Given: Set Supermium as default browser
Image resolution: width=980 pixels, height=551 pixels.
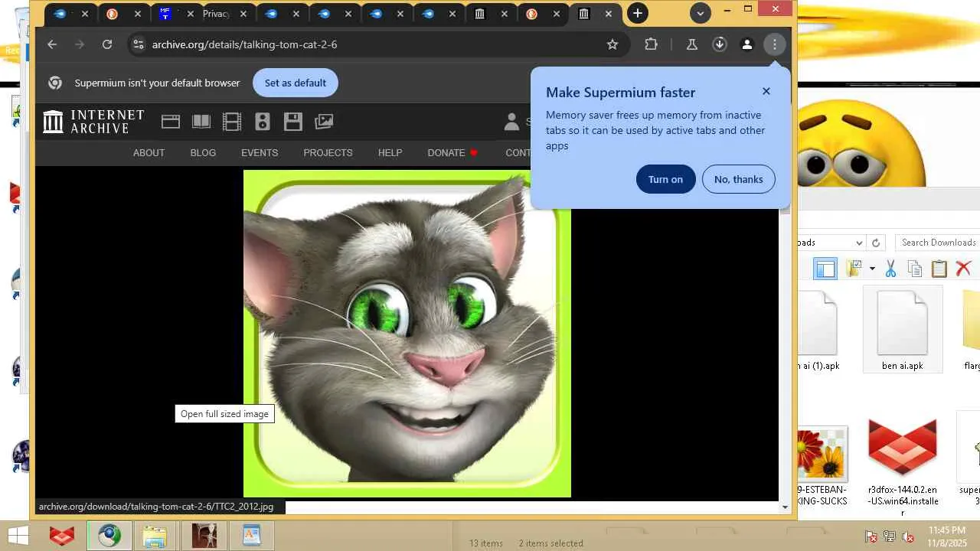Looking at the screenshot, I should tap(296, 83).
